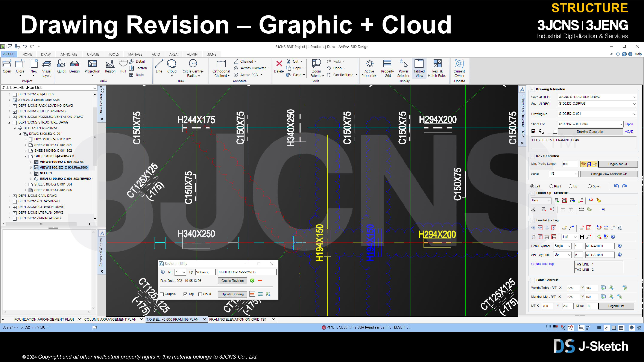
Task: Select the Right radio button
Action: pos(551,186)
